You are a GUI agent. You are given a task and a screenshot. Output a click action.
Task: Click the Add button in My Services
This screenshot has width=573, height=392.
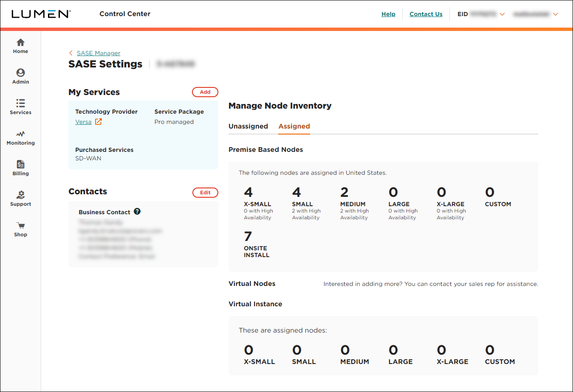(x=205, y=92)
